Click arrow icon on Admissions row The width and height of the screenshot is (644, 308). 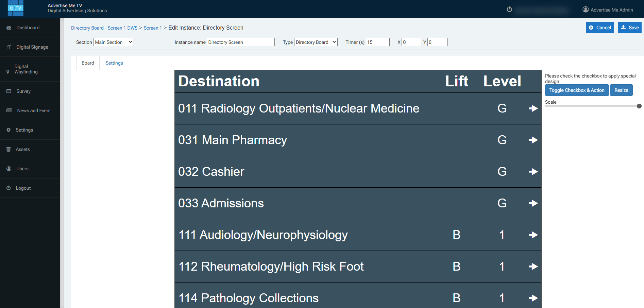pyautogui.click(x=533, y=203)
